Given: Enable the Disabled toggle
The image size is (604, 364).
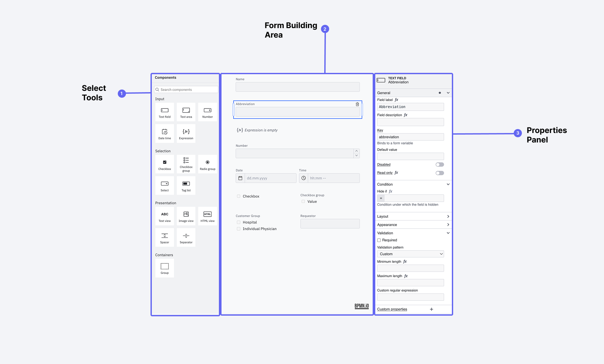Looking at the screenshot, I should [x=440, y=164].
